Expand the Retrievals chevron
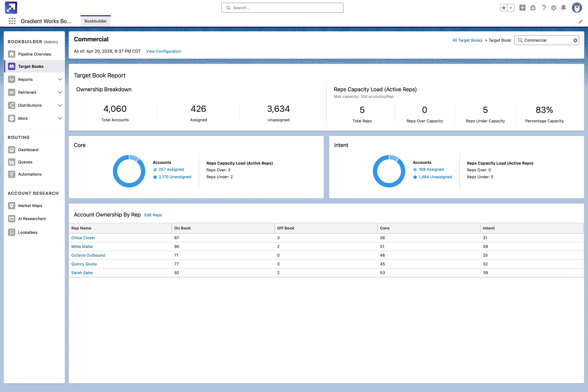Viewport: 588px width, 392px height. click(x=60, y=92)
